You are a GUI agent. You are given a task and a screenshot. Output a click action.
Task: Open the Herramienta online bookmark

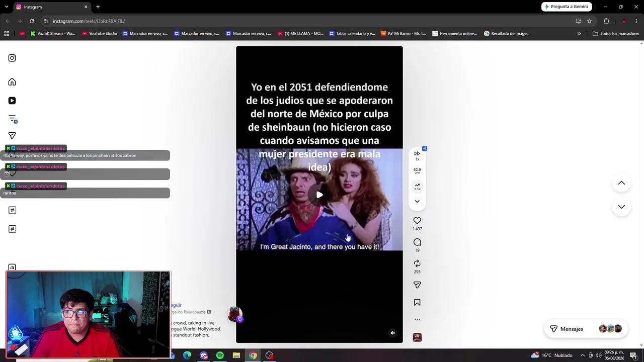coord(454,34)
